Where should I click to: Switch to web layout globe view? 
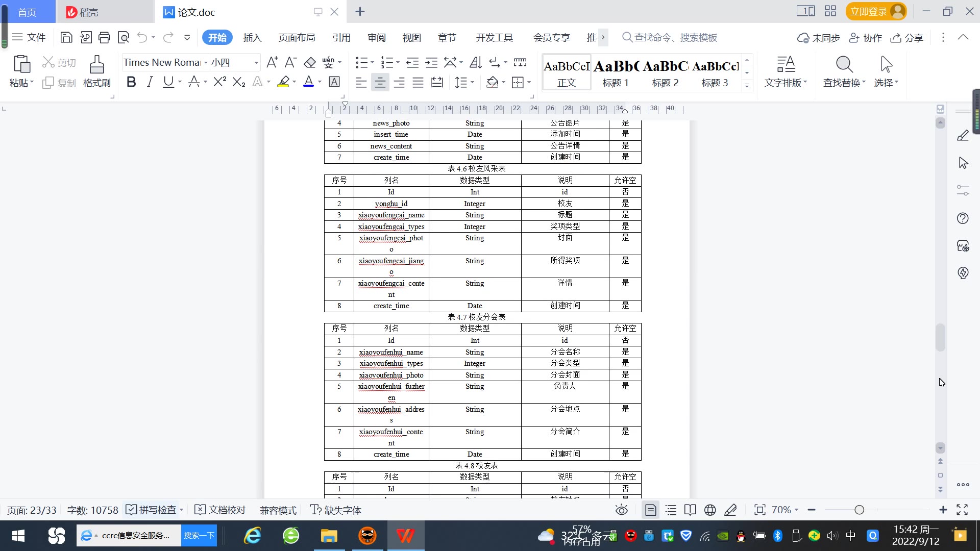coord(710,510)
